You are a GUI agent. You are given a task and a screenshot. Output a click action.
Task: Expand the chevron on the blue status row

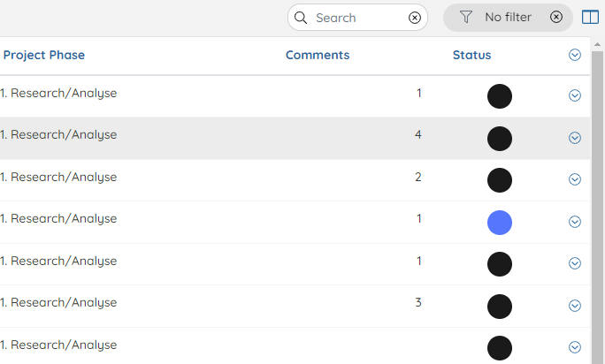575,222
